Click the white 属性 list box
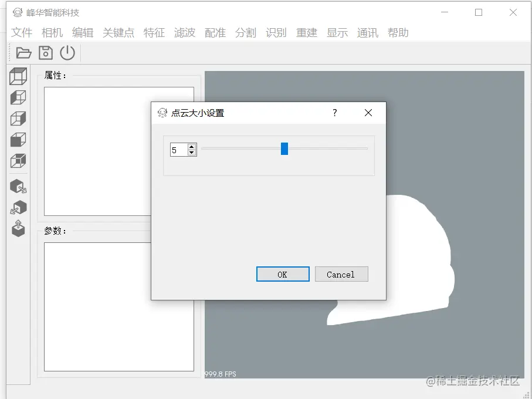The height and width of the screenshot is (399, 532). 118,151
